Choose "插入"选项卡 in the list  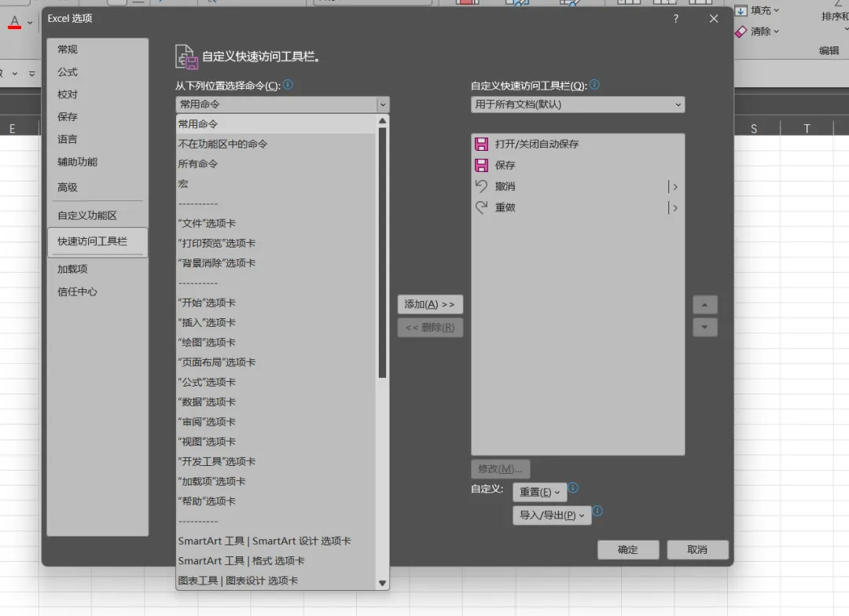tap(276, 323)
